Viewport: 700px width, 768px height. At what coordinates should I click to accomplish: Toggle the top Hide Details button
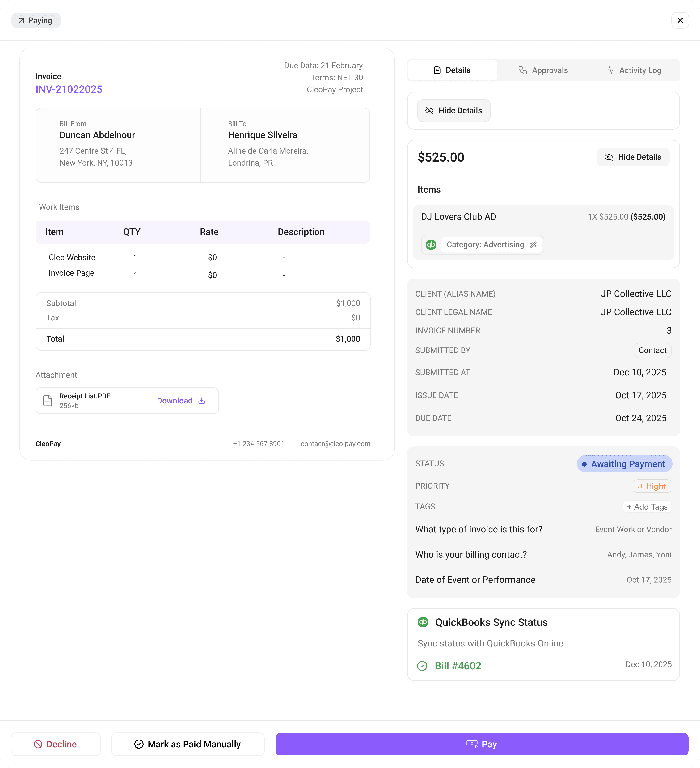[454, 110]
